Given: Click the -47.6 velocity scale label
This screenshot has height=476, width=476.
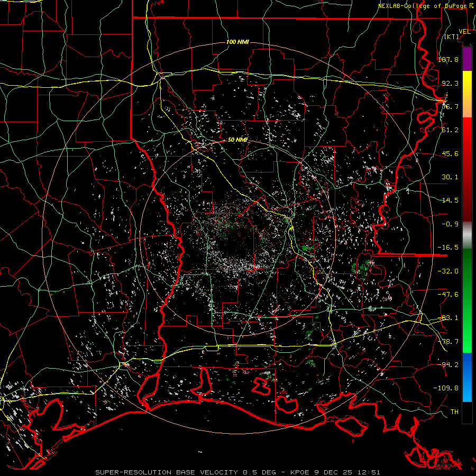Looking at the screenshot, I should pos(448,295).
